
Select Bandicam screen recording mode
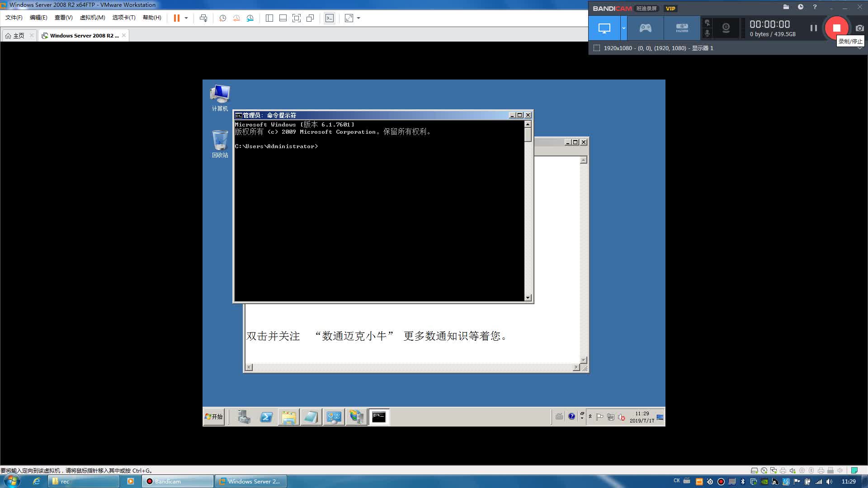[604, 28]
